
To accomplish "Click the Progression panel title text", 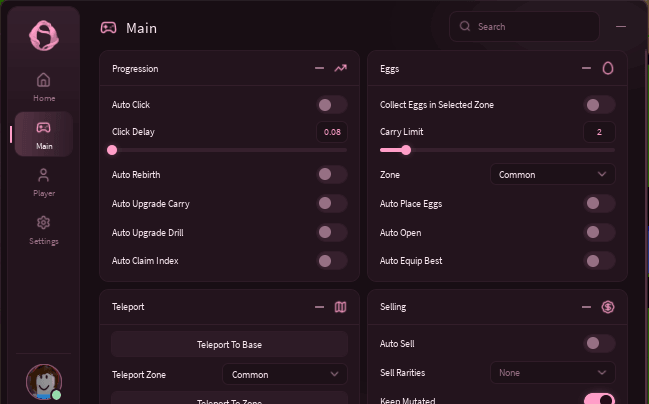I will point(135,69).
